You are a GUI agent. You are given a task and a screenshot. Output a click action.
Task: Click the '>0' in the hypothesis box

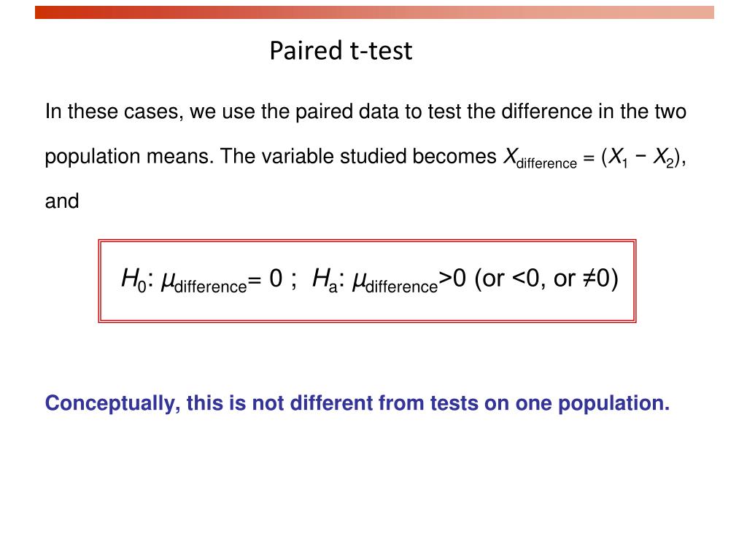pos(452,279)
